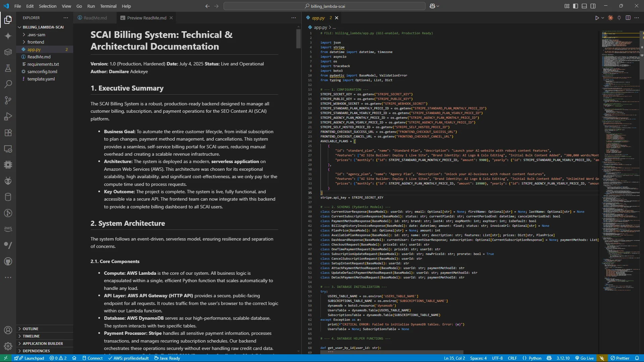Click the Run Python File play button

click(597, 18)
